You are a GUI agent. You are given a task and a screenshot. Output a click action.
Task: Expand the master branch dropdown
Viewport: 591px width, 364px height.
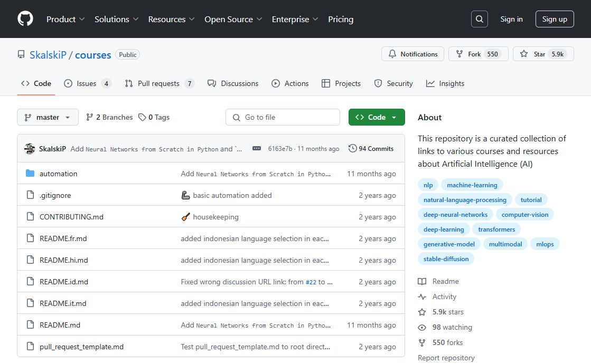[48, 117]
